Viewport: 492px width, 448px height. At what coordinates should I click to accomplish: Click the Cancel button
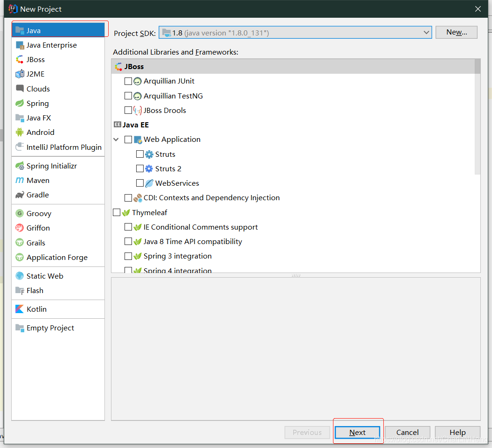tap(407, 432)
